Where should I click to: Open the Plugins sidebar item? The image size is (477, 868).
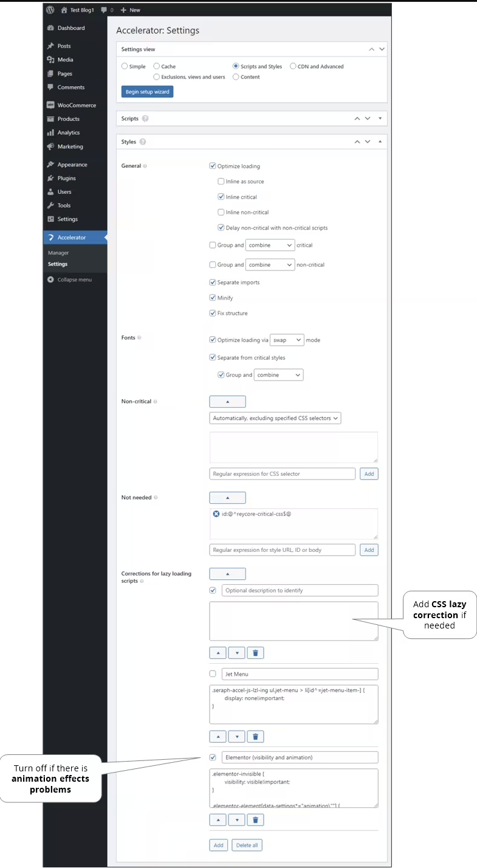click(x=66, y=178)
